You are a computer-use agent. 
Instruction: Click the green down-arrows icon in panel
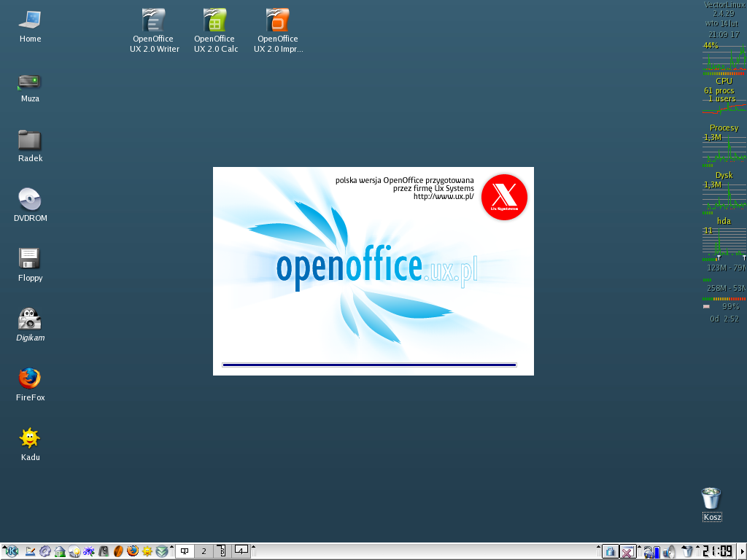[162, 551]
